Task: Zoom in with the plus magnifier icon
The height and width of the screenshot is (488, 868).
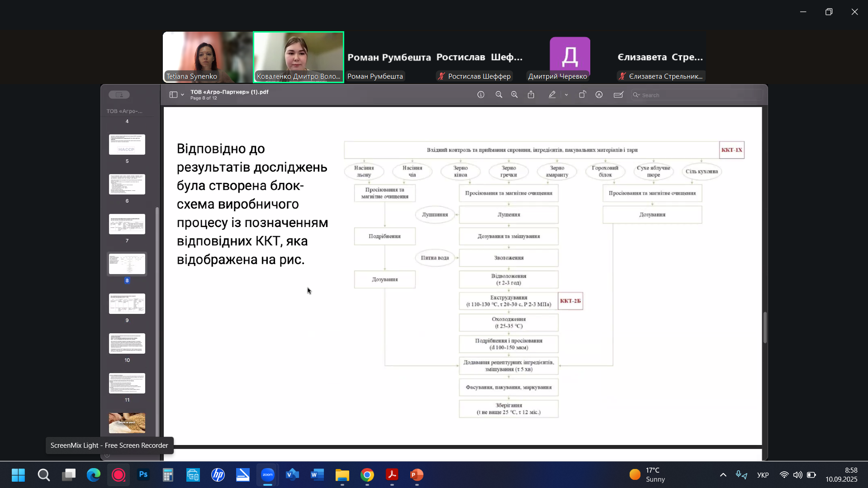Action: 514,95
